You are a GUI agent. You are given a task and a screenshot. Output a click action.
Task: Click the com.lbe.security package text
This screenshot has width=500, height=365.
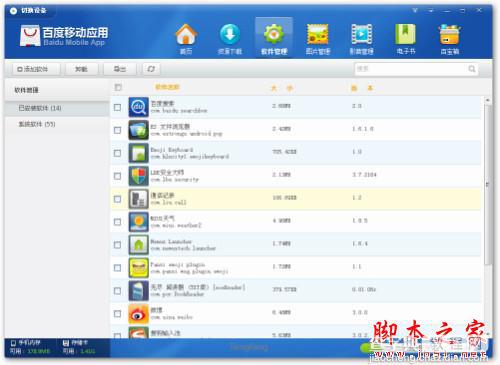point(174,180)
